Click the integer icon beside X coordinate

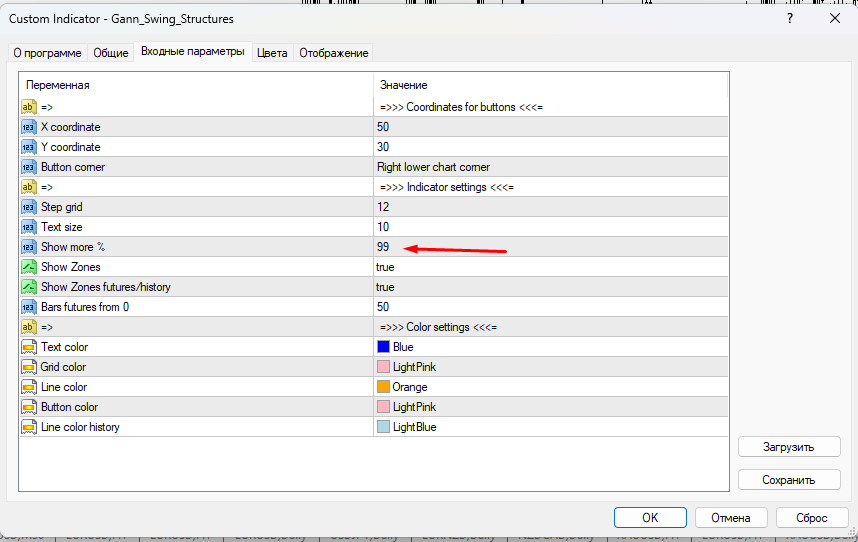[x=28, y=127]
